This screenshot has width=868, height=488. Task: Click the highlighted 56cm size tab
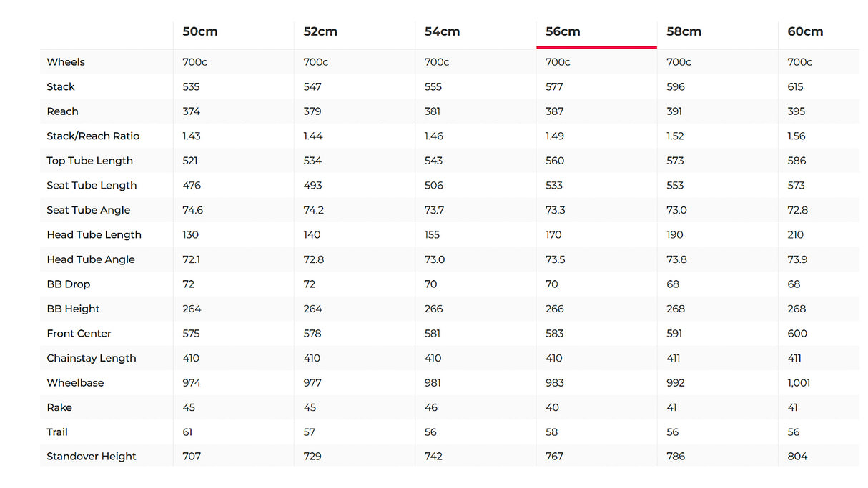point(563,31)
